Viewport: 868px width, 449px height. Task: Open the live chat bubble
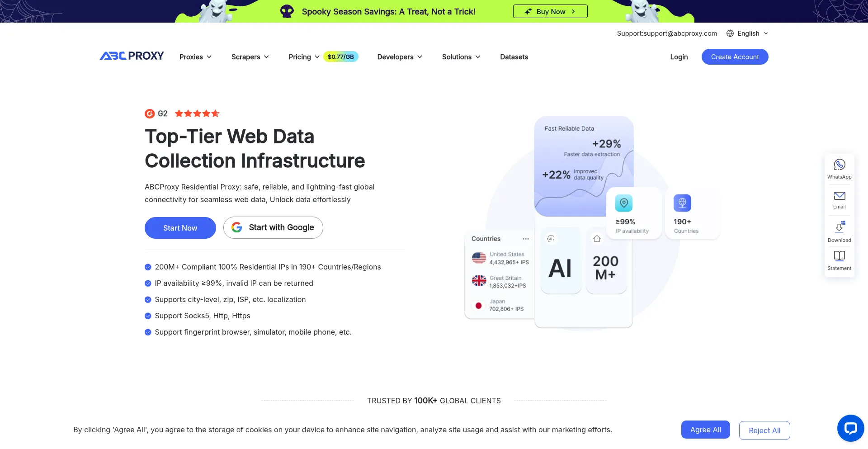850,428
